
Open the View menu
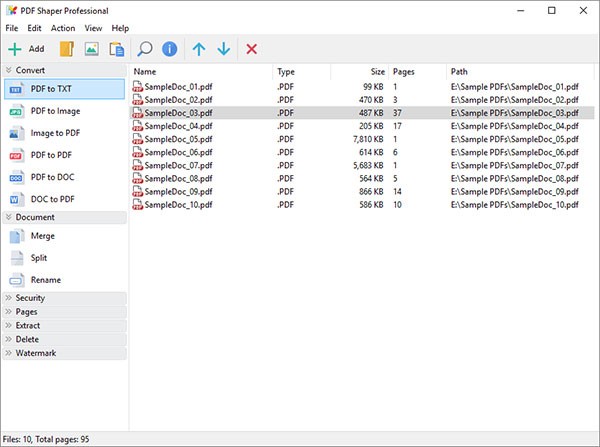(93, 29)
